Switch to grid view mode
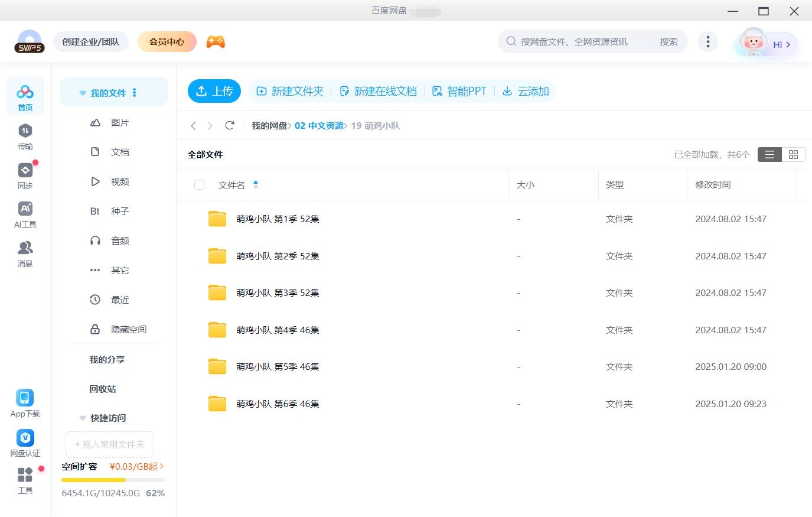Screen dimensions: 812x517 click(x=793, y=154)
